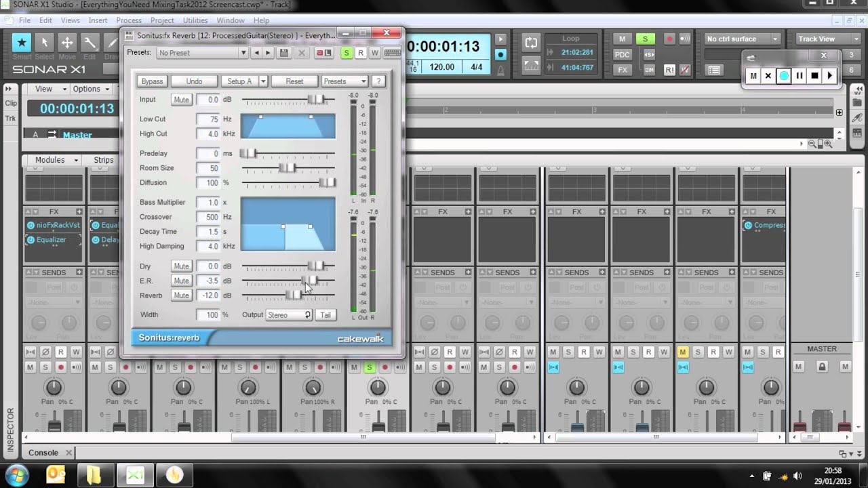The width and height of the screenshot is (868, 488).
Task: Open the Modules dropdown
Action: [56, 160]
